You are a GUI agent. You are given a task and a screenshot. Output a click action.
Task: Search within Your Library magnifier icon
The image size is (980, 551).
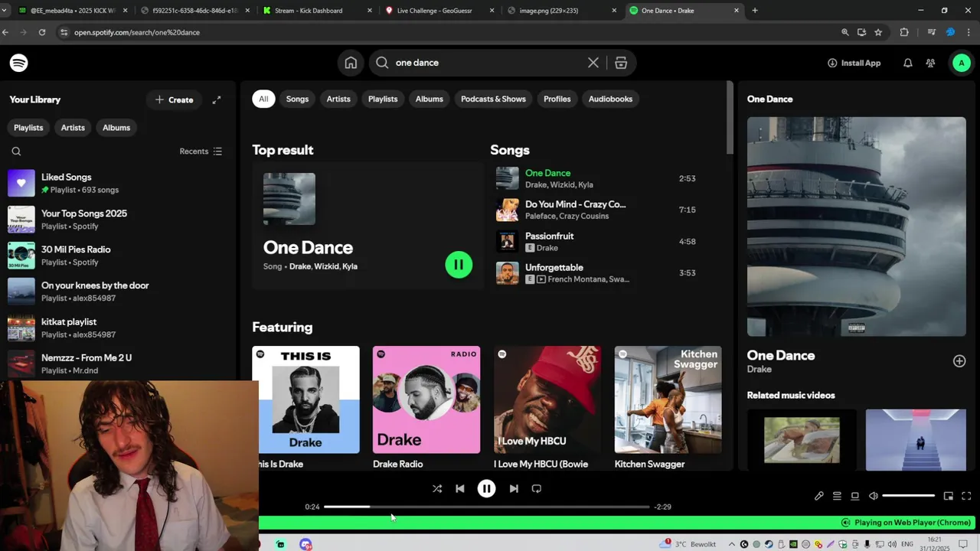pyautogui.click(x=16, y=152)
